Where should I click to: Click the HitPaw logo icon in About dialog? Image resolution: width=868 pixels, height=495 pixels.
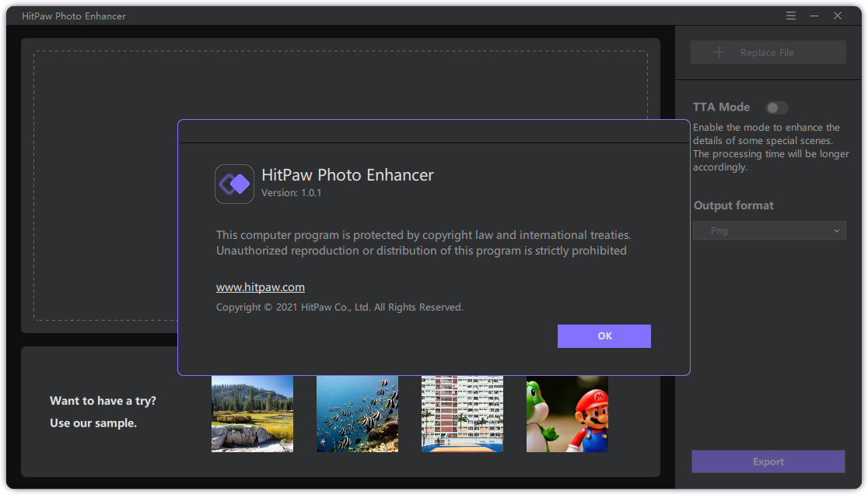coord(234,184)
